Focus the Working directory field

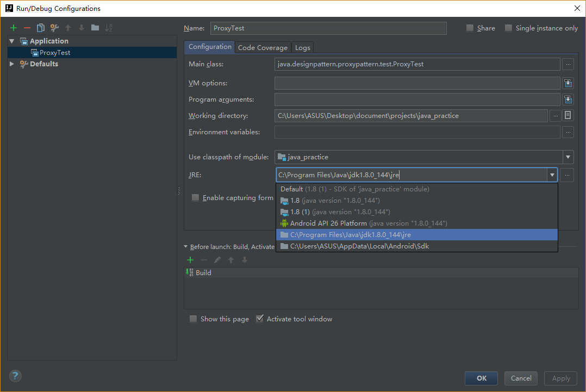click(411, 116)
